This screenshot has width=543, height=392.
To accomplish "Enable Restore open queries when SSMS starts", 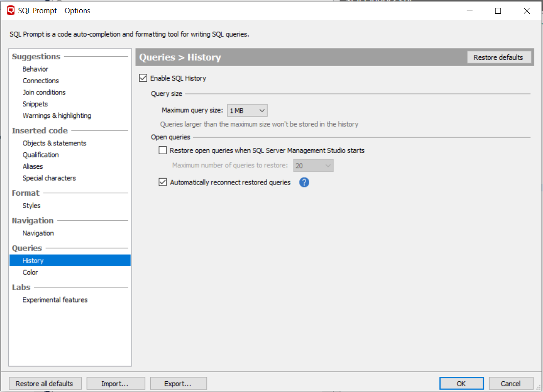I will [162, 150].
